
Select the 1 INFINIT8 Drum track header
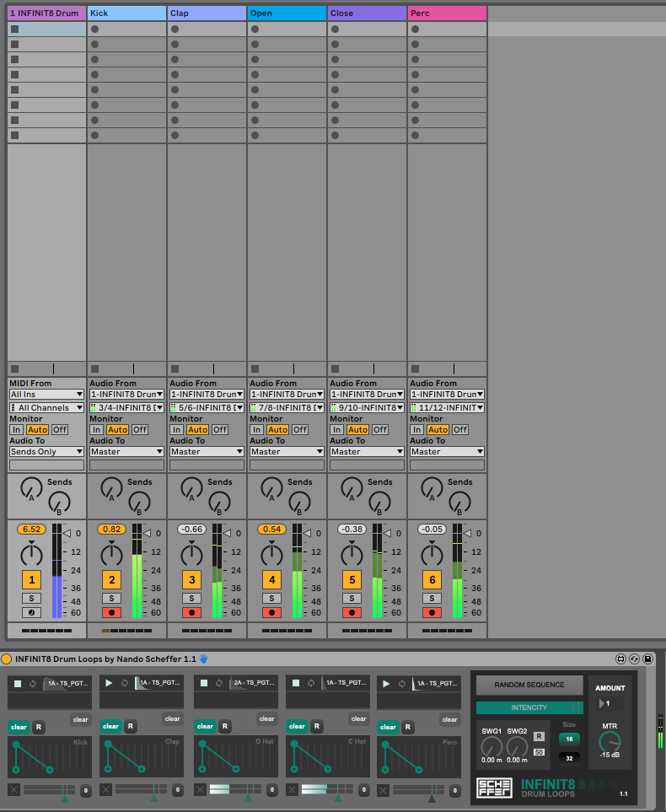46,13
